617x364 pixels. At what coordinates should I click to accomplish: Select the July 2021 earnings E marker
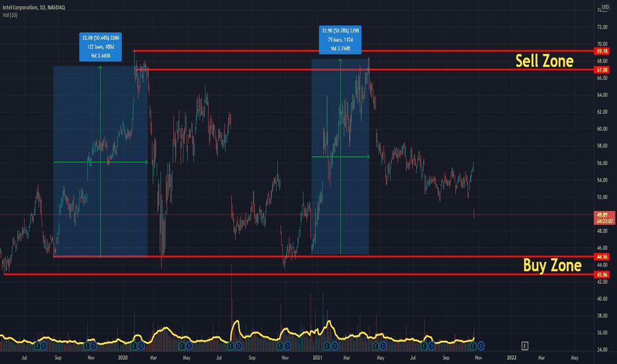pyautogui.click(x=424, y=346)
